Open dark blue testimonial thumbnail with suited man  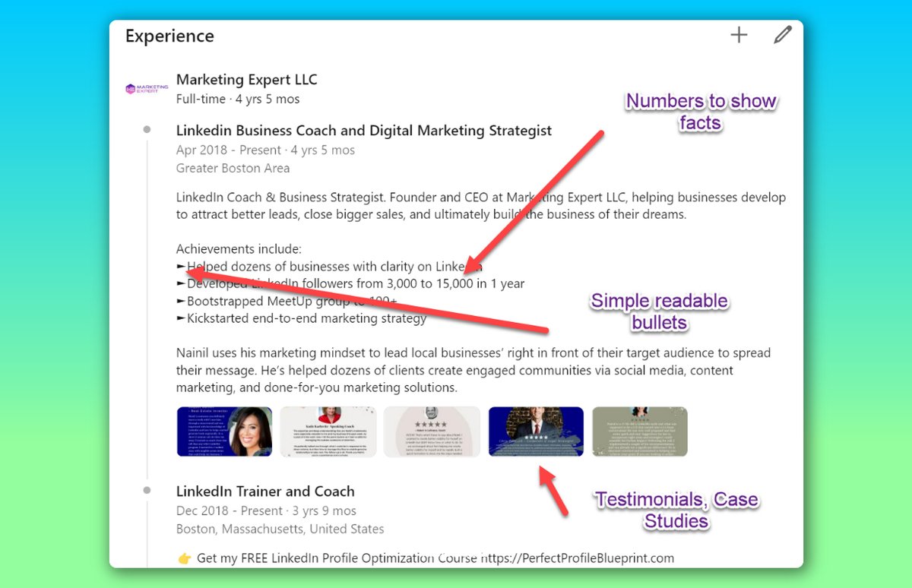click(536, 432)
